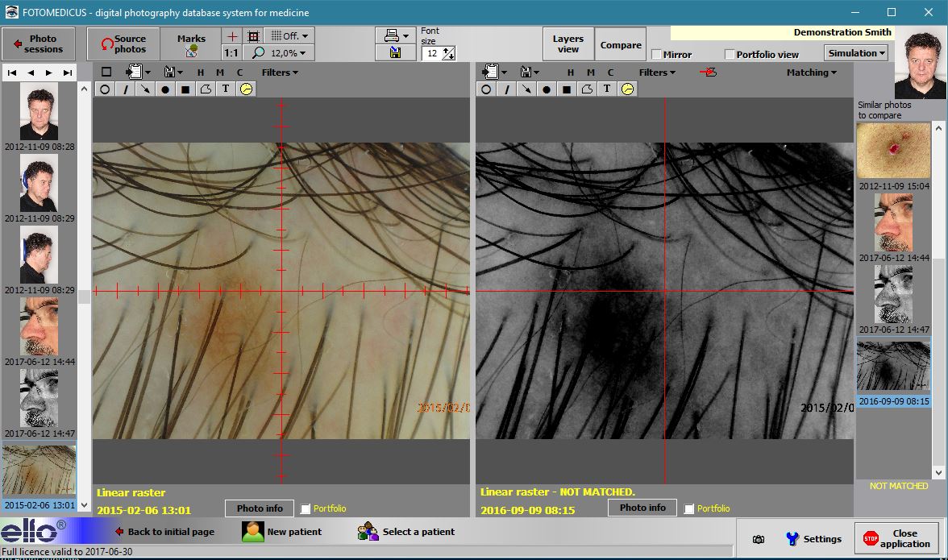Screen dimensions: 948x560
Task: Select the line mark tool in right pane
Action: (x=506, y=89)
